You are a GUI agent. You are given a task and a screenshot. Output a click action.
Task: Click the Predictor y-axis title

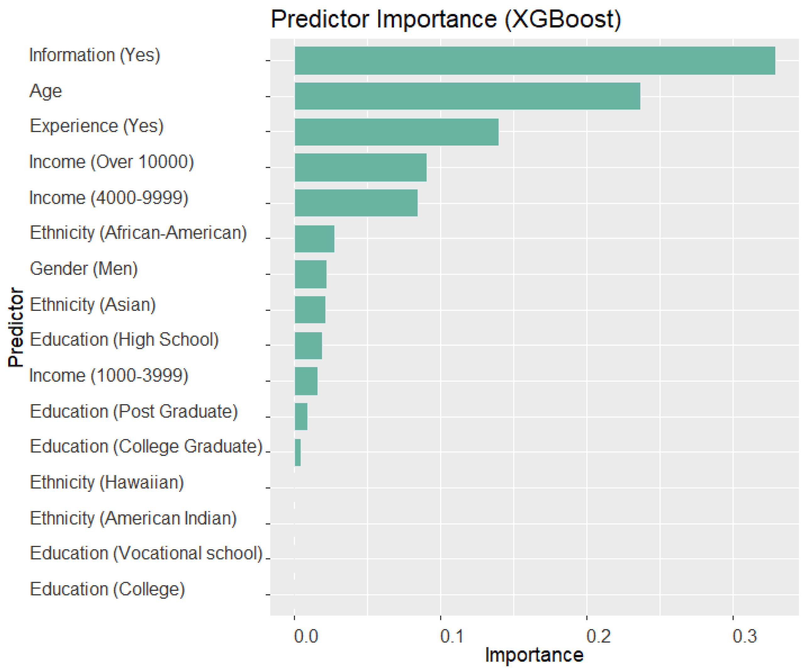coord(16,327)
